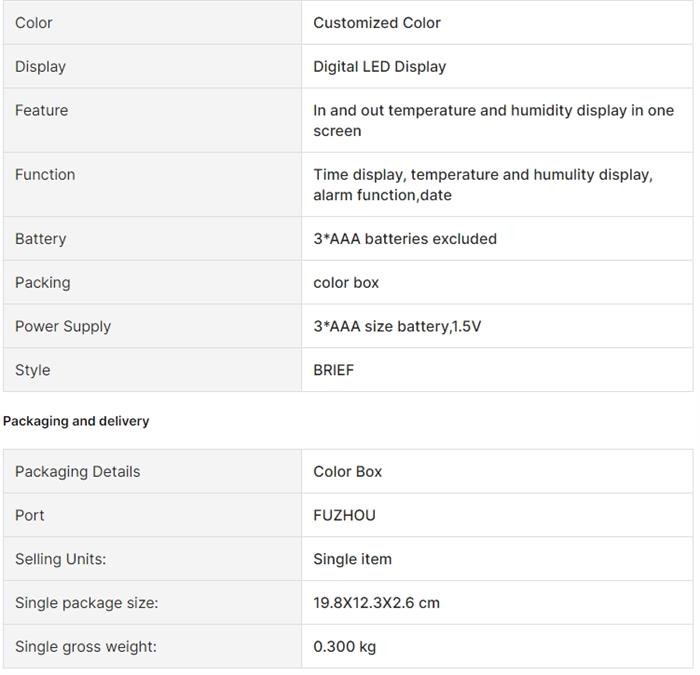Select the Port row label
700x675 pixels.
30,516
